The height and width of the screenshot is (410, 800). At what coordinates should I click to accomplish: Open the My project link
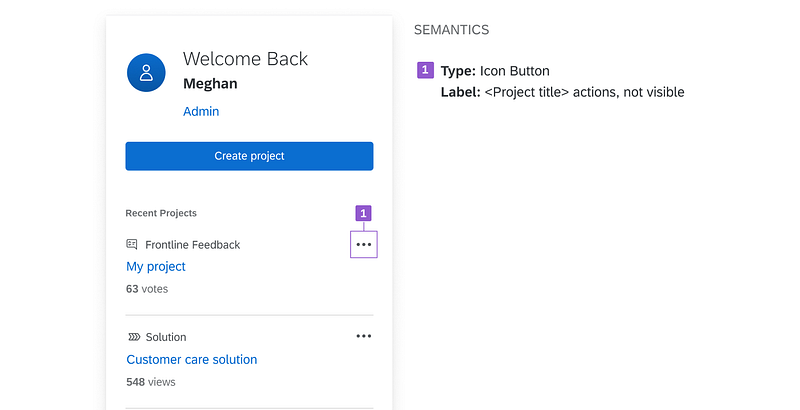[156, 267]
